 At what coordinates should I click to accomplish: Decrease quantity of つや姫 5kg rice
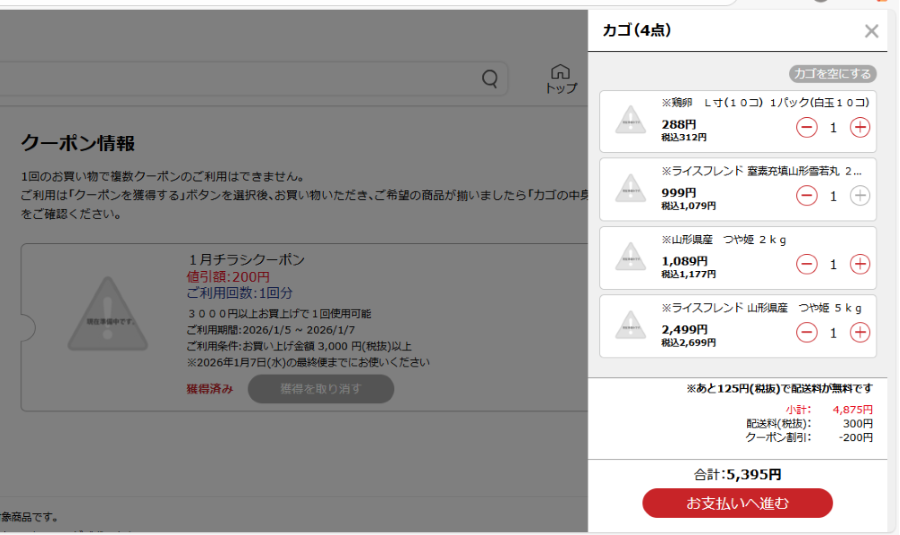coord(806,332)
